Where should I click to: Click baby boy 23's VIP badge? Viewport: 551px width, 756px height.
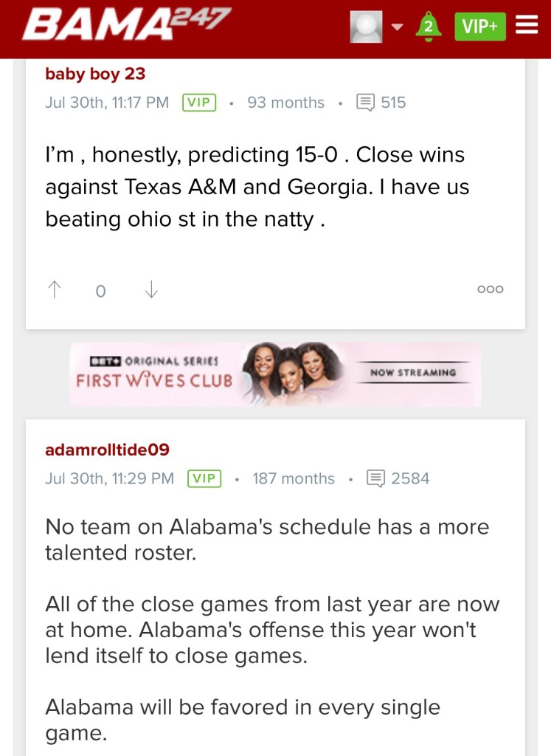(199, 103)
